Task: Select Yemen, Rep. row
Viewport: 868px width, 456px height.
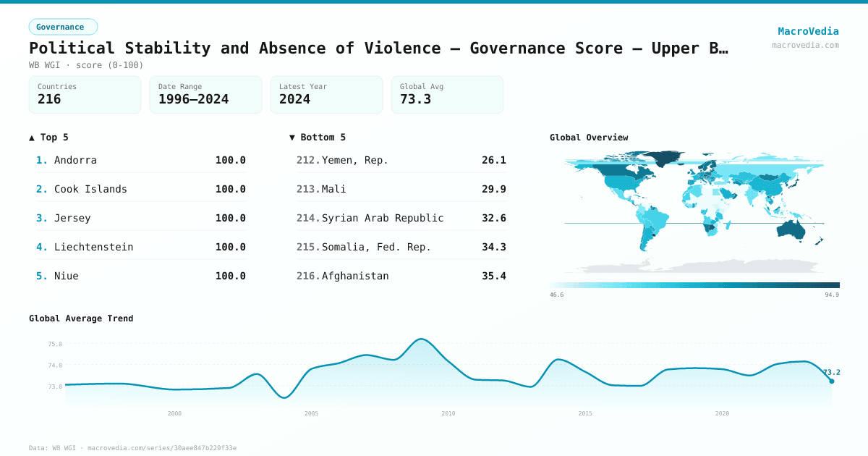Action: tap(401, 160)
